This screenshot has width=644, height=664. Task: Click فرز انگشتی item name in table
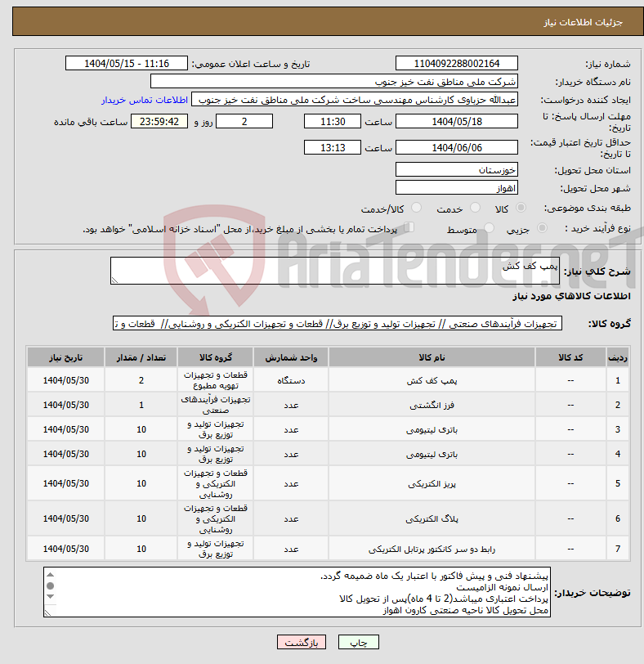click(432, 406)
